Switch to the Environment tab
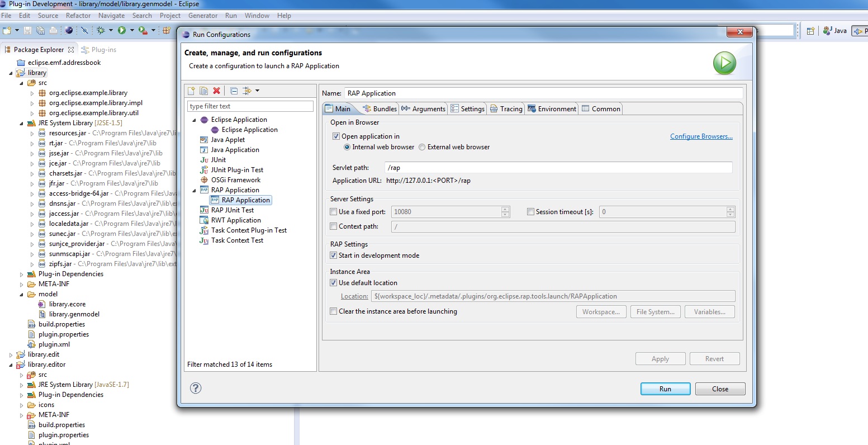The width and height of the screenshot is (868, 445). (552, 108)
